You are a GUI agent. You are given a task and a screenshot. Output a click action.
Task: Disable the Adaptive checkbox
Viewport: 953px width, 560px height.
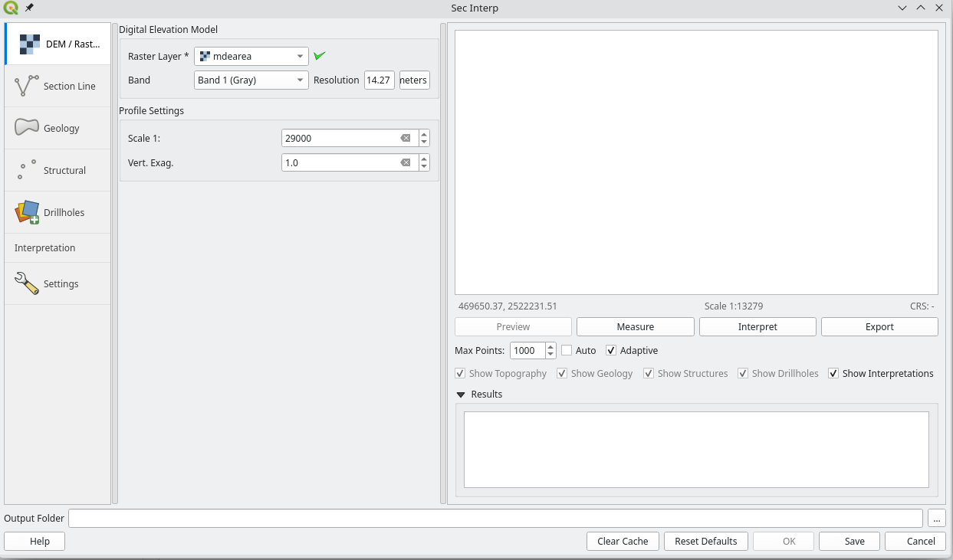click(x=611, y=350)
